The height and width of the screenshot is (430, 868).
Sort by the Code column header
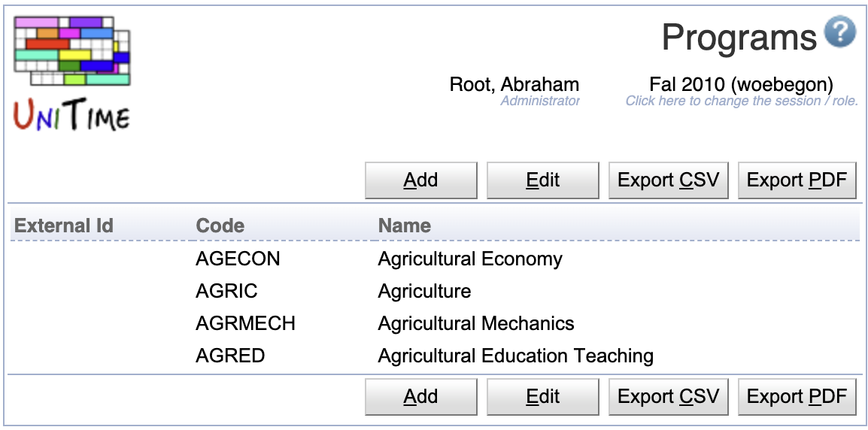[x=220, y=226]
